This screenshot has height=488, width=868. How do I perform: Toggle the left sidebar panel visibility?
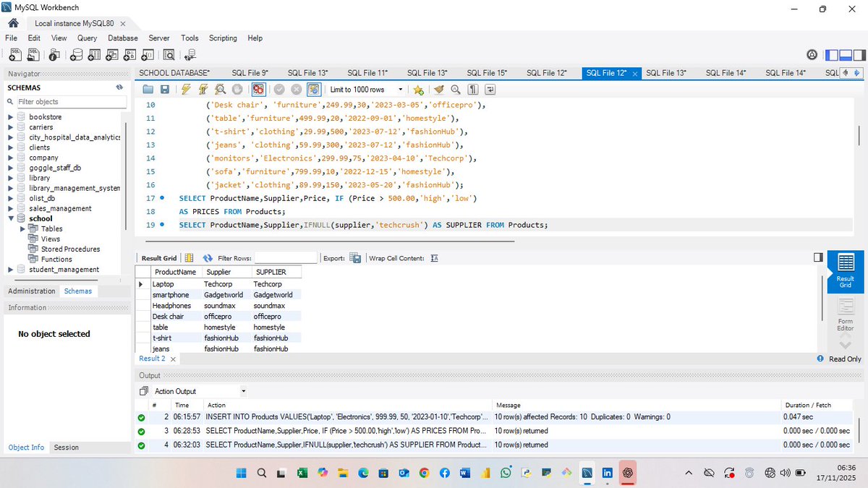coord(832,55)
